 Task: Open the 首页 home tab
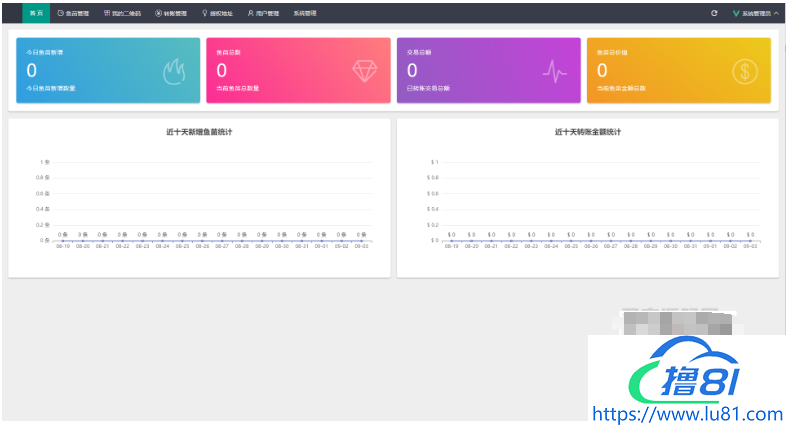(36, 13)
